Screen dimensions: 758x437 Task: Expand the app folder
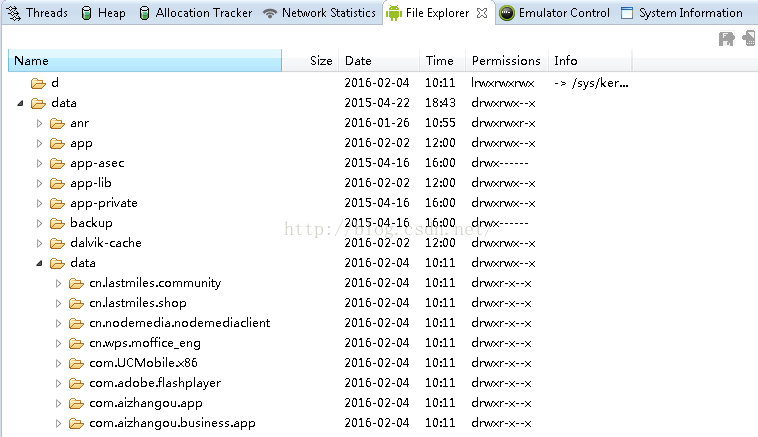[x=40, y=143]
